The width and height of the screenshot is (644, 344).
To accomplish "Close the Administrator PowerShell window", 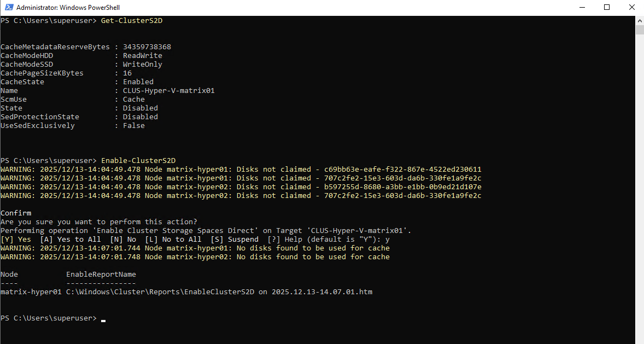I will tap(631, 8).
